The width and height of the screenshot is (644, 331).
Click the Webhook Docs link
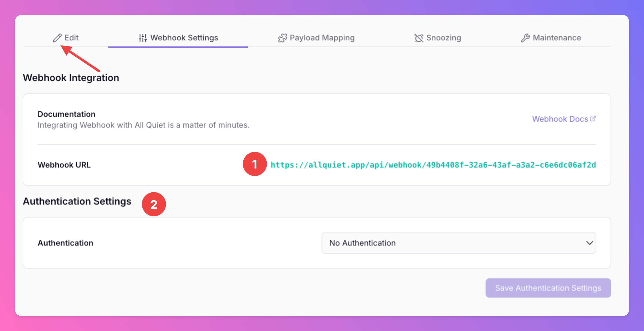[x=560, y=119]
